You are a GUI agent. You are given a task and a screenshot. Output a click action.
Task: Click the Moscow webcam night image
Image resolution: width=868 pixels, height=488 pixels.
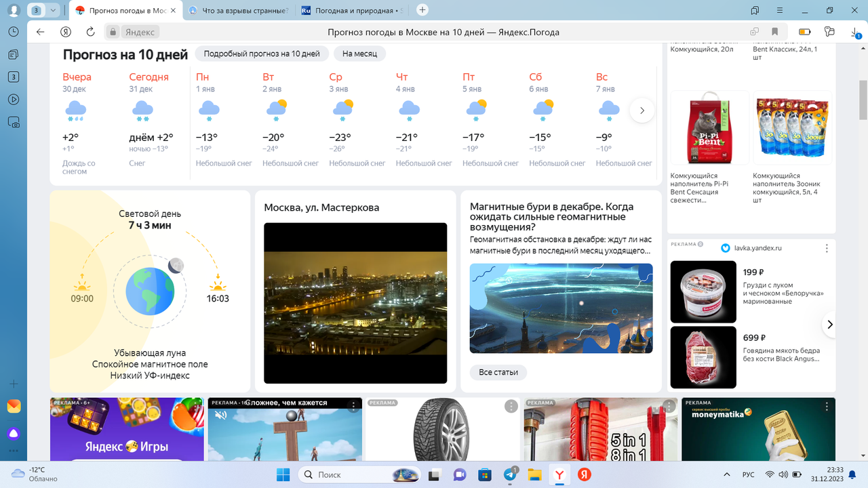(355, 303)
